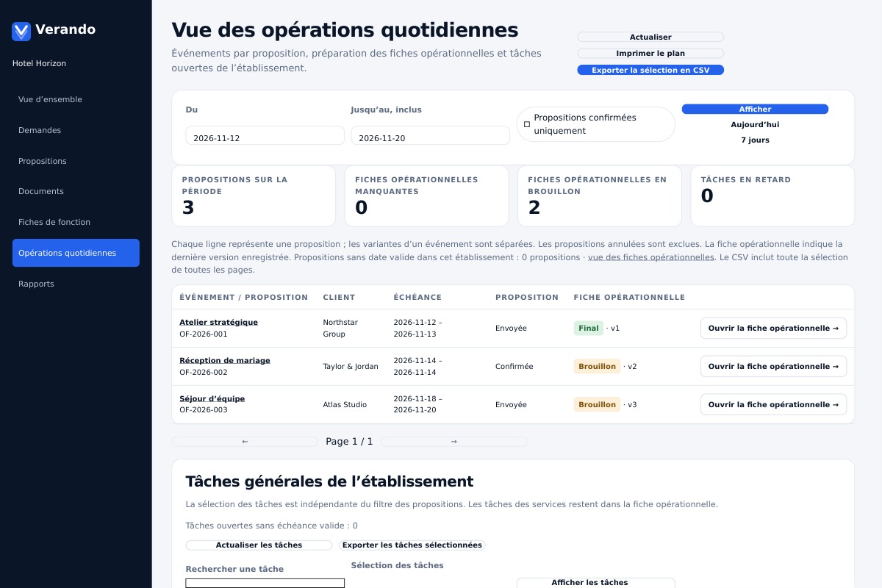Image resolution: width=882 pixels, height=588 pixels.
Task: Open fiche opérationnelle for Atelier stratégique
Action: tap(773, 329)
